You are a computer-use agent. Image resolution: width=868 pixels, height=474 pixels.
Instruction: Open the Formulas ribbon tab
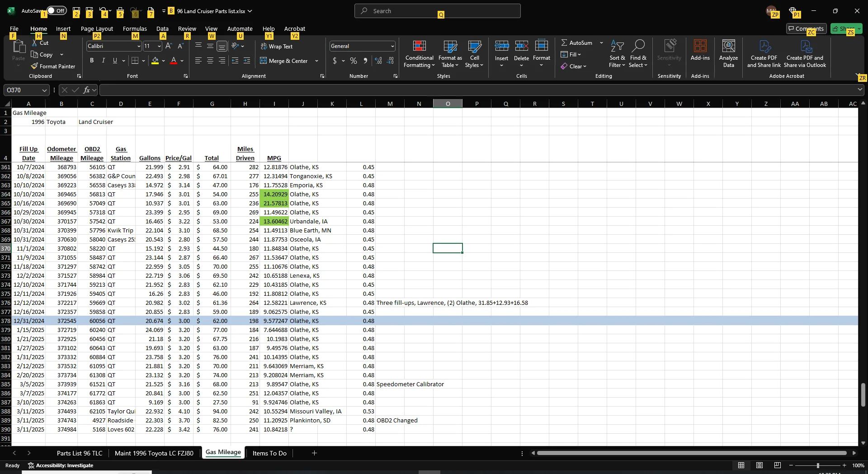tap(135, 28)
